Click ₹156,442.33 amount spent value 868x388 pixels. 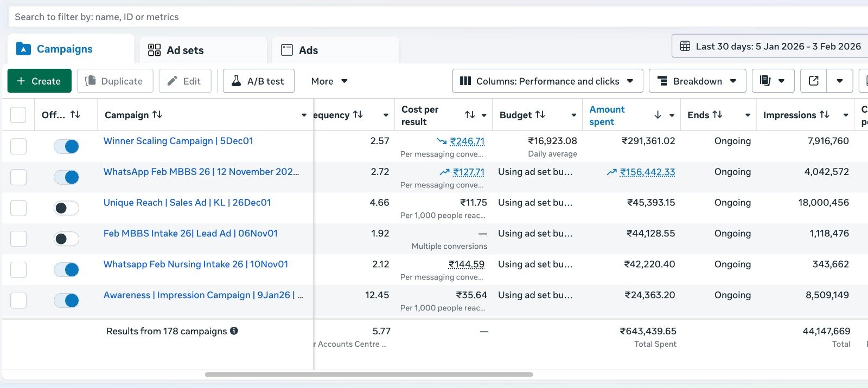point(648,172)
